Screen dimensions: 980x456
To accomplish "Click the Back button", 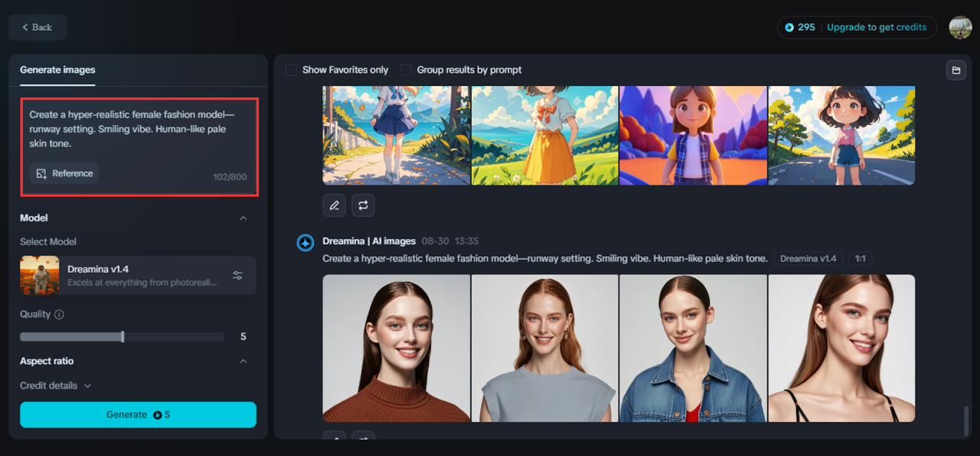I will (38, 28).
